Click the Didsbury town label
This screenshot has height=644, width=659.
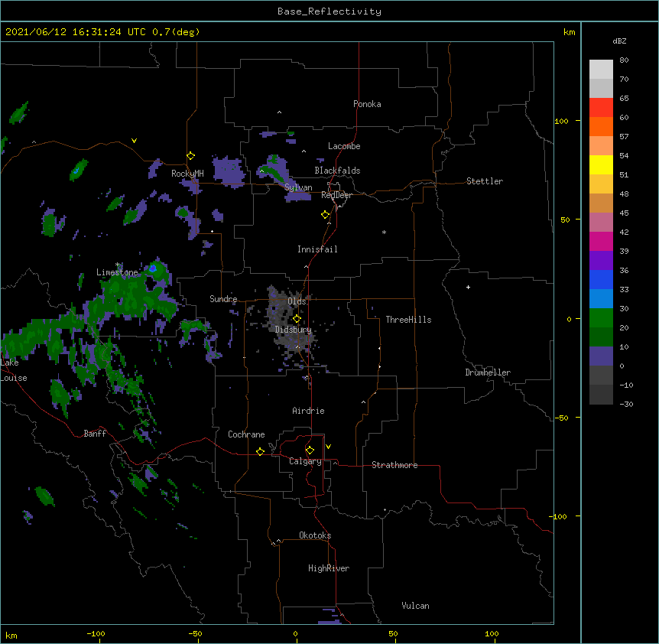pos(294,330)
